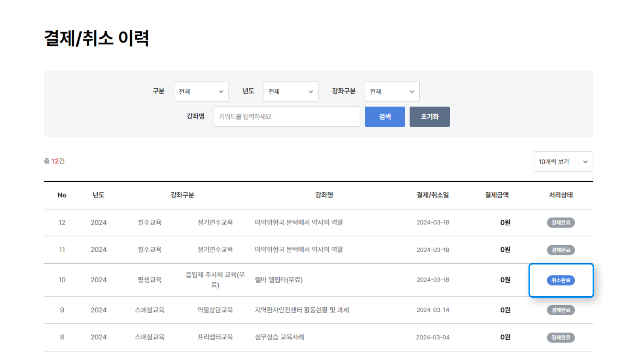Open the 구분 dropdown

click(201, 91)
